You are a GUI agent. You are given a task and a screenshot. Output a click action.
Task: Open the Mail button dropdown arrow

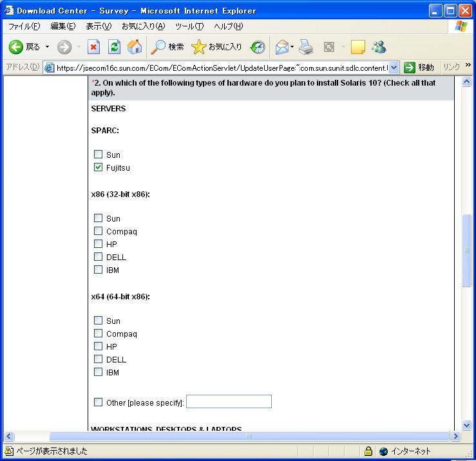click(292, 47)
